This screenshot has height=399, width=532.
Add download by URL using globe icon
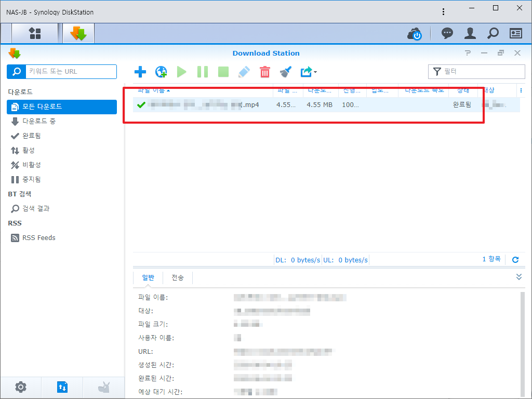(161, 72)
